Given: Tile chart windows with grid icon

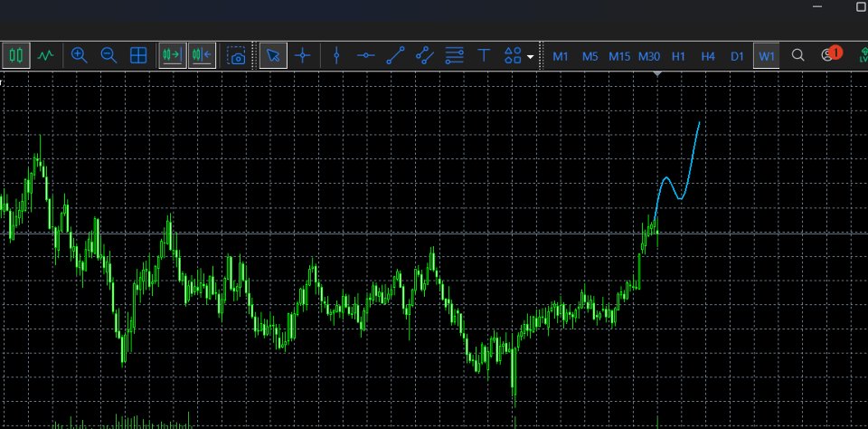Looking at the screenshot, I should (137, 55).
